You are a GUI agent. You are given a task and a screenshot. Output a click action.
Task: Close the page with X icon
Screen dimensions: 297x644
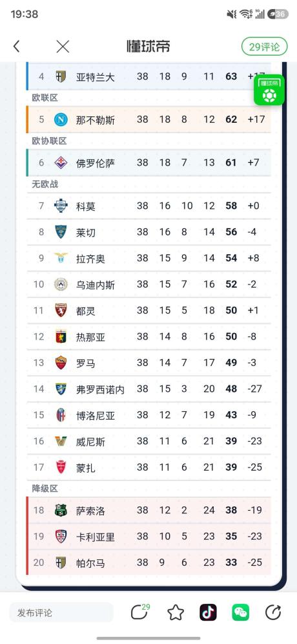coord(63,47)
